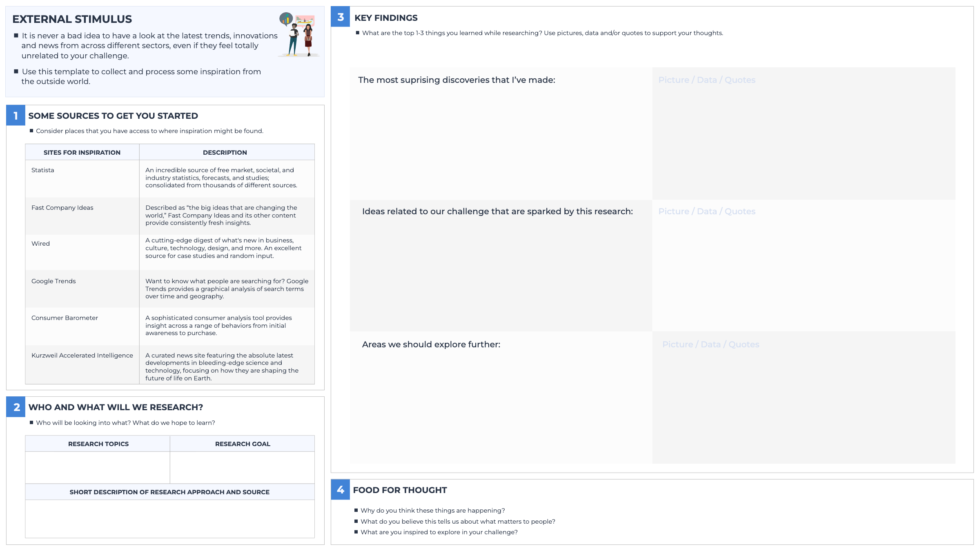Click the SOME SOURCES TO GET YOU STARTED heading
The image size is (980, 551).
point(113,116)
